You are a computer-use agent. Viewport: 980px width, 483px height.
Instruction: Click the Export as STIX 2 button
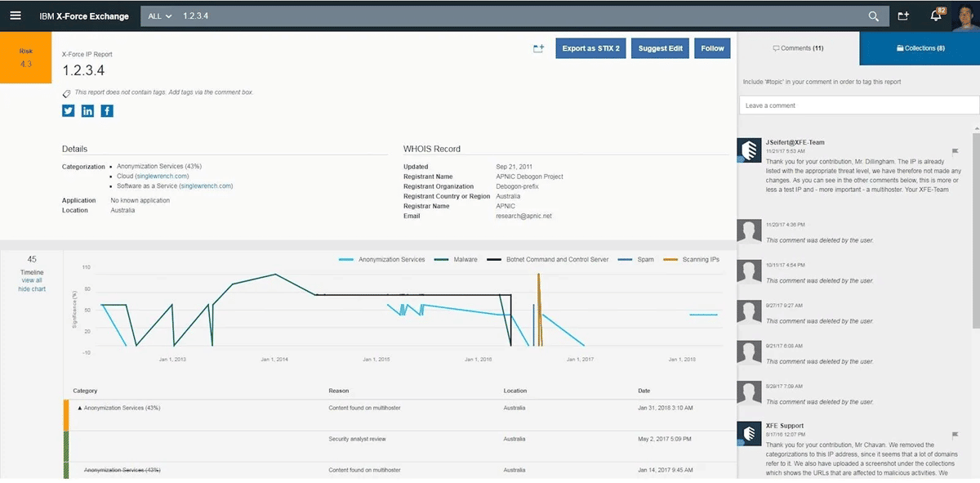tap(591, 48)
